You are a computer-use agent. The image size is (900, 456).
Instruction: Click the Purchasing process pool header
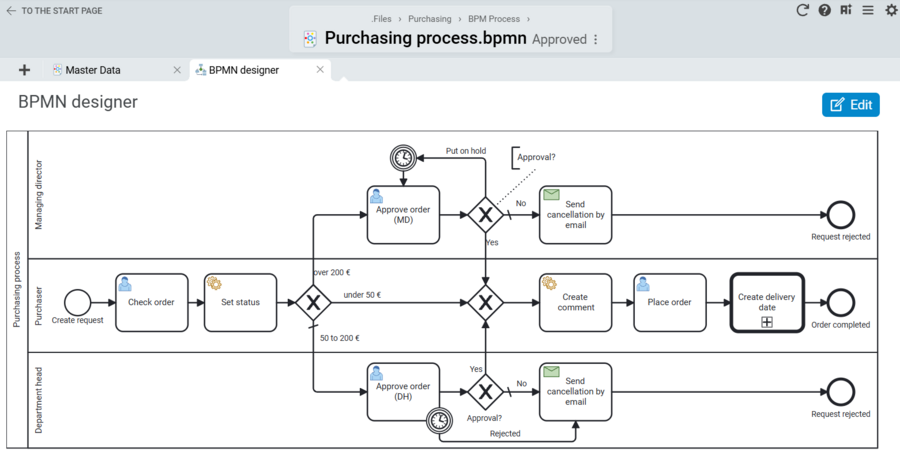pyautogui.click(x=17, y=289)
